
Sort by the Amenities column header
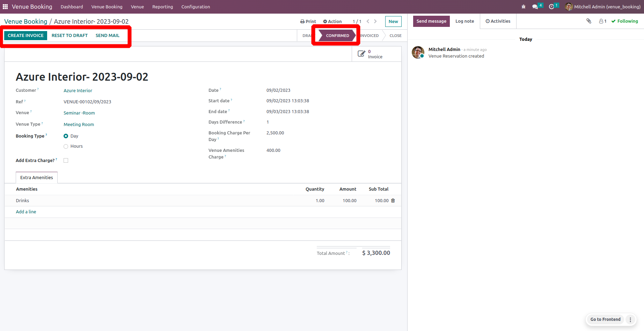point(27,189)
